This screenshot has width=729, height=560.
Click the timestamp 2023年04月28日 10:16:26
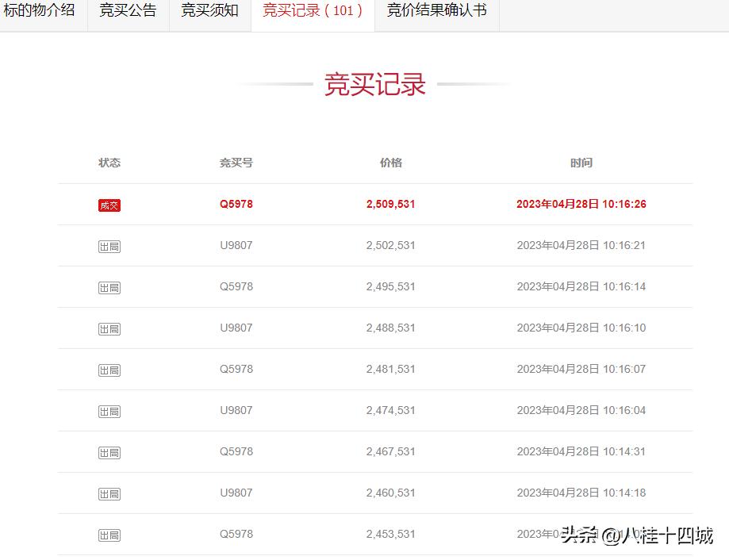click(581, 205)
